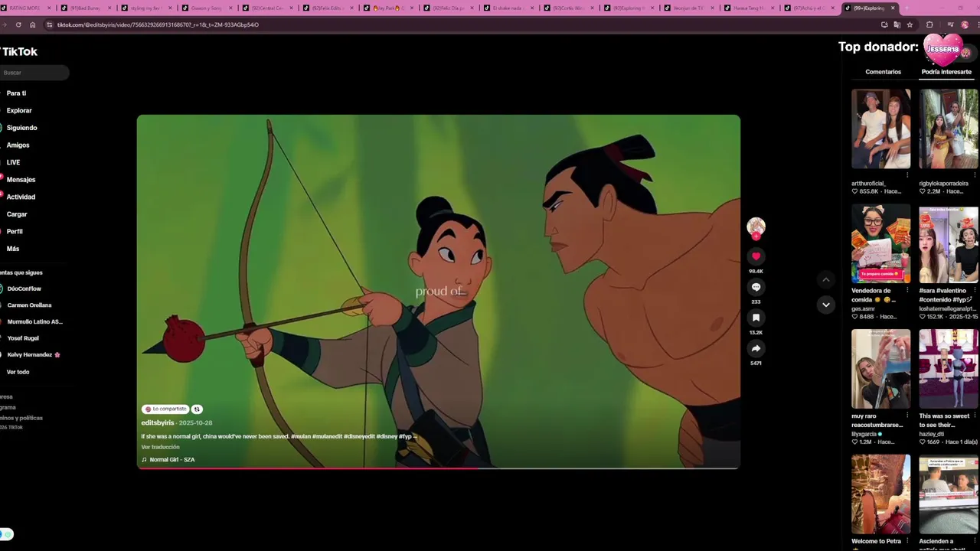Open Siguiendo in sidebar

pyautogui.click(x=21, y=128)
